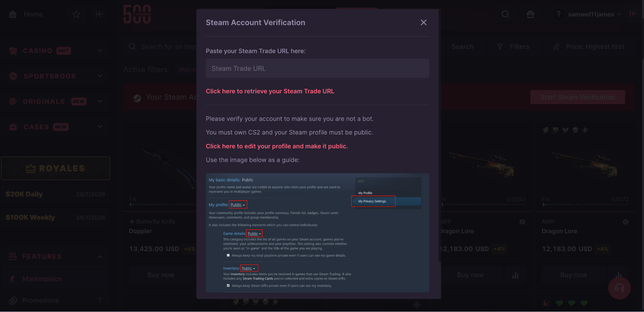Screen dimensions: 644x312
Task: Click the Home icon in sidebar
Action: [x=13, y=14]
